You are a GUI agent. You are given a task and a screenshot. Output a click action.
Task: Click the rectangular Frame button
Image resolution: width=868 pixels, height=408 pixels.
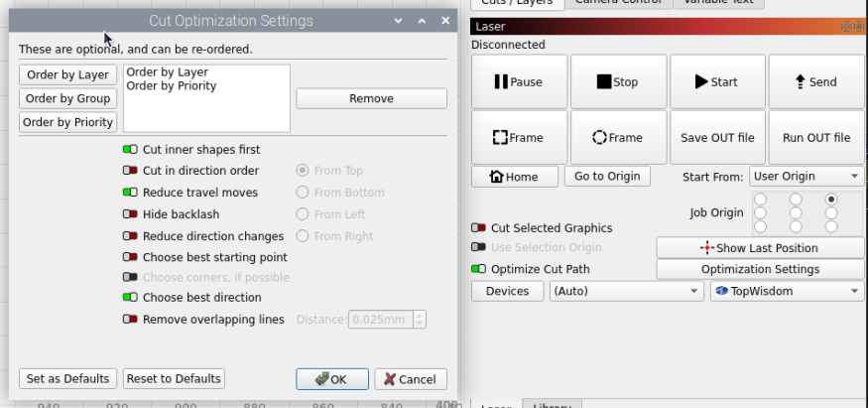[519, 137]
